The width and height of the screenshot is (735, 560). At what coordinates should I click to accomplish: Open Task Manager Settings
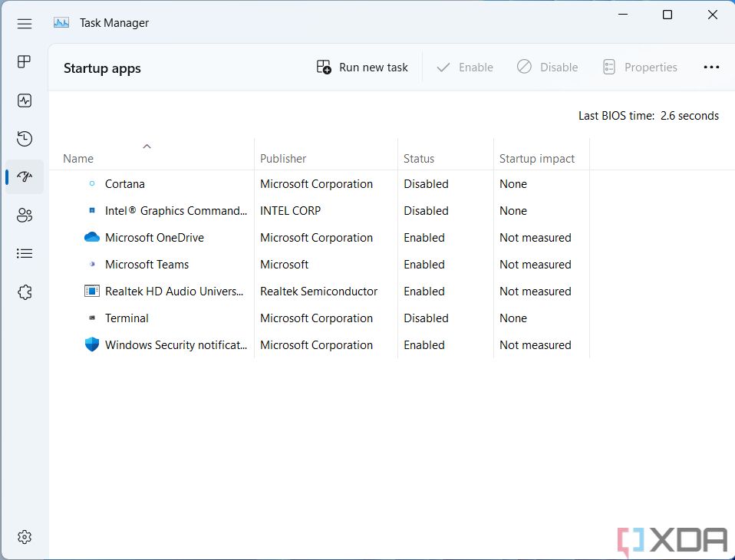point(24,537)
